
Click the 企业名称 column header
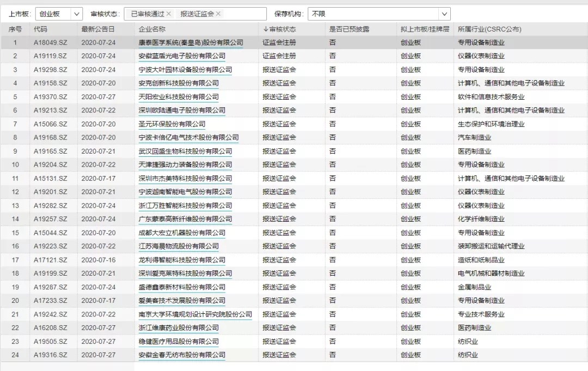152,29
